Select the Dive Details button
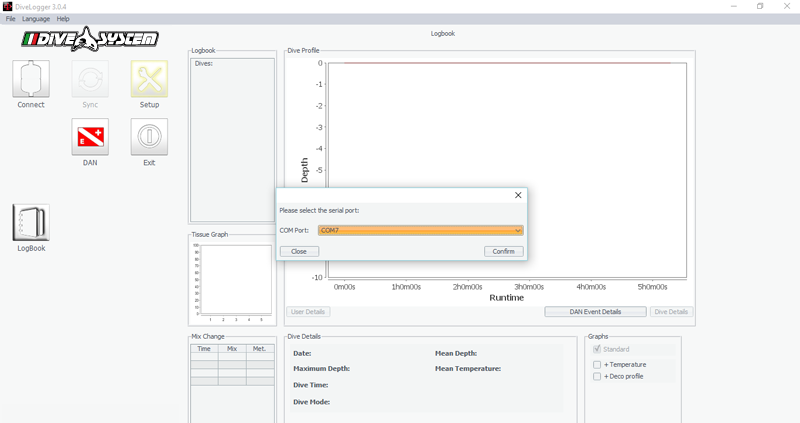800x423 pixels. point(671,312)
